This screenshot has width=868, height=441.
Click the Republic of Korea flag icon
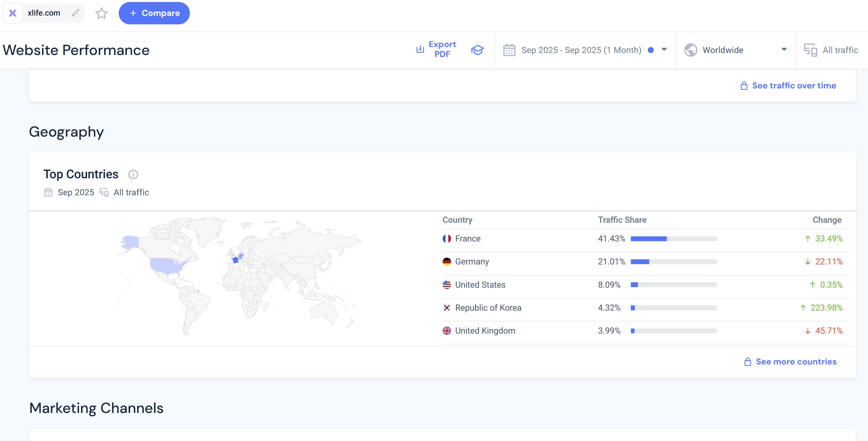[447, 308]
